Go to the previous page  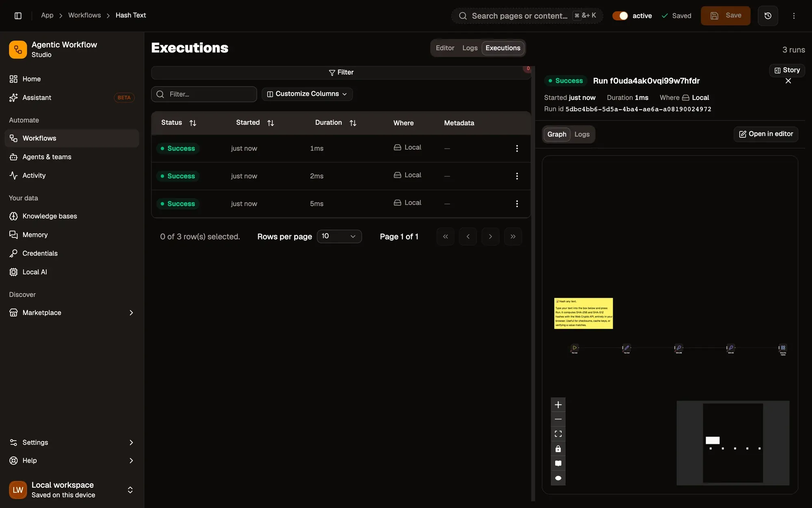[468, 237]
